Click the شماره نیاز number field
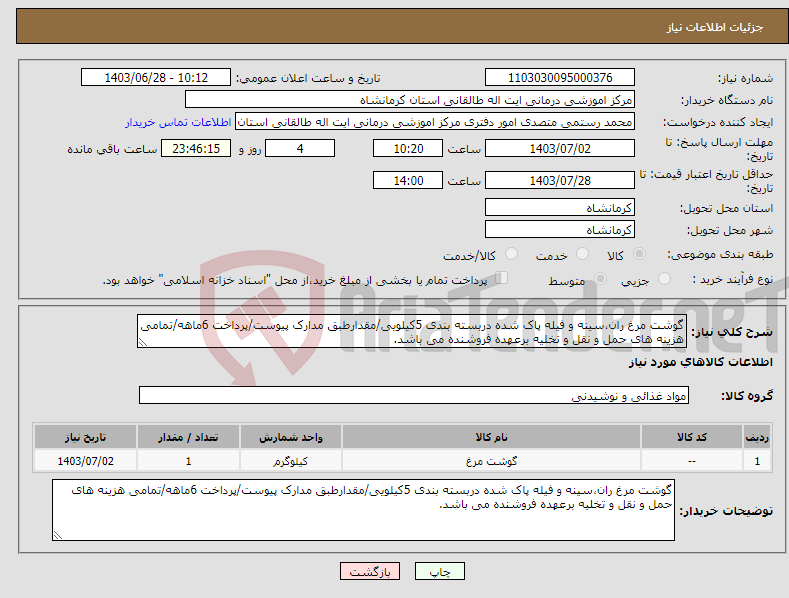This screenshot has width=789, height=598. pos(560,78)
